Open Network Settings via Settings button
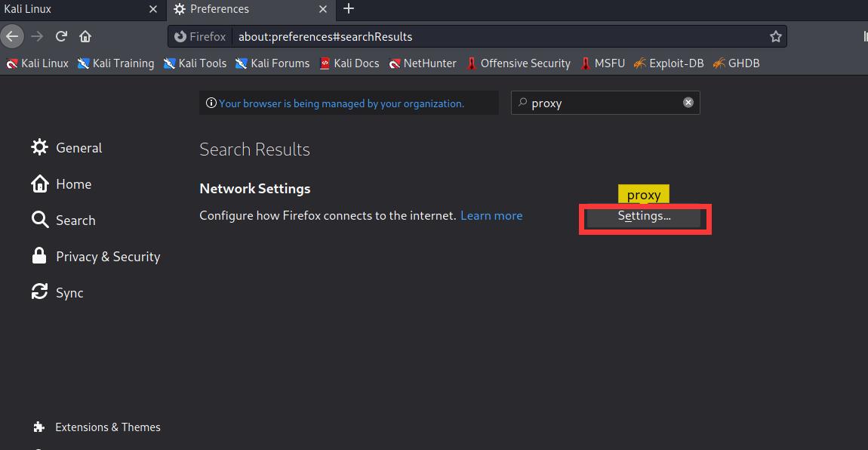868x450 pixels. tap(644, 217)
